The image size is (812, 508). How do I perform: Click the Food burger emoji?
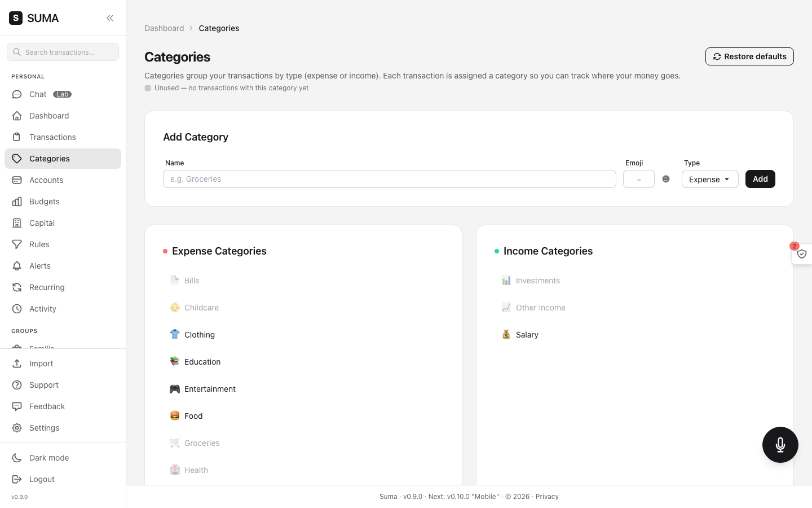(175, 415)
